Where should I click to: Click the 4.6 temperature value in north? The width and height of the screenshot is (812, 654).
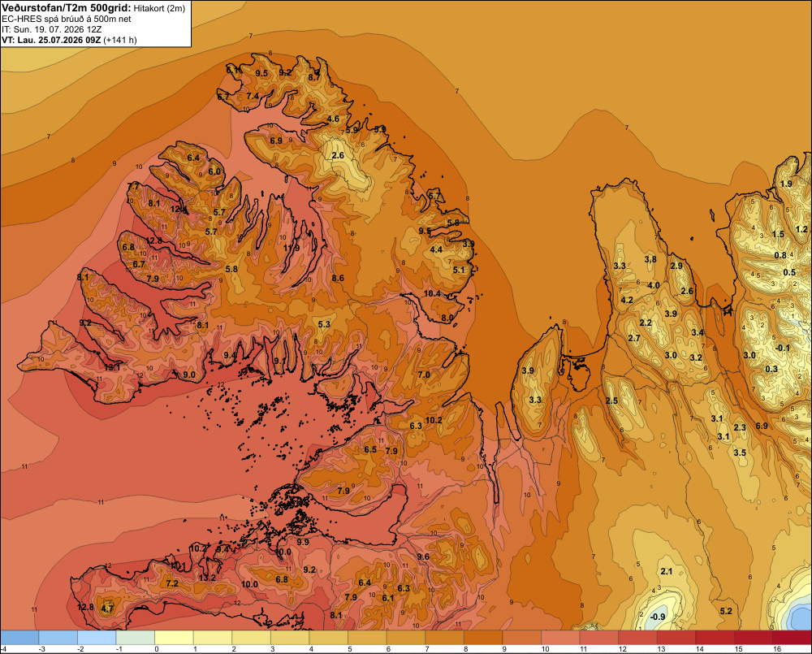(x=333, y=119)
